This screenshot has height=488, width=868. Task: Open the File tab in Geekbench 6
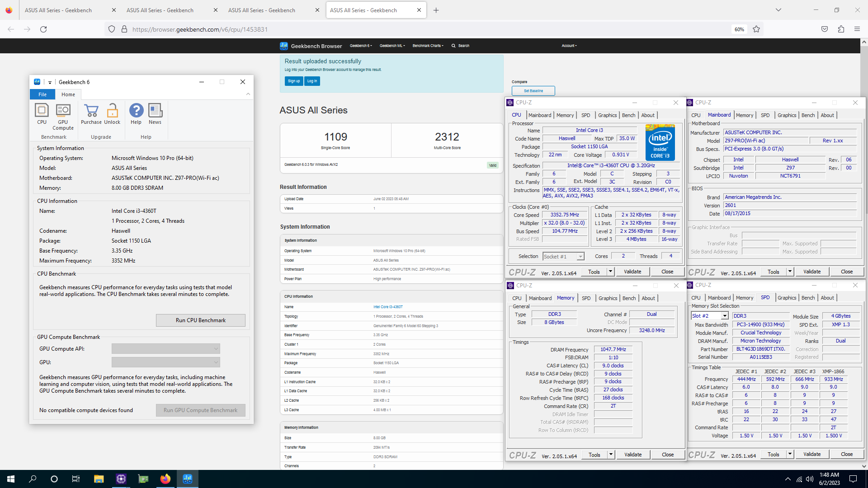click(x=42, y=94)
